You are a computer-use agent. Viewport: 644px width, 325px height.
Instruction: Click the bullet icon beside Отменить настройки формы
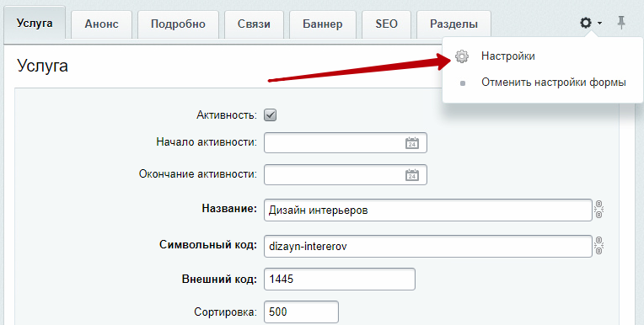pyautogui.click(x=463, y=83)
